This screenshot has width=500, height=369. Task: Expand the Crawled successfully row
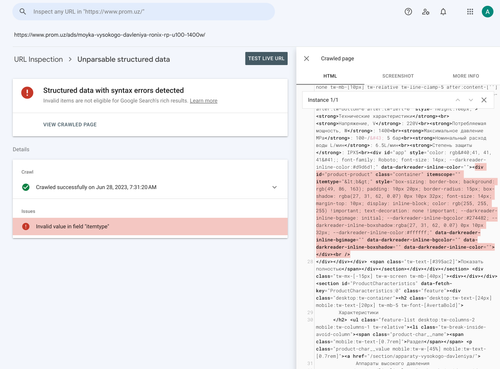point(150,187)
